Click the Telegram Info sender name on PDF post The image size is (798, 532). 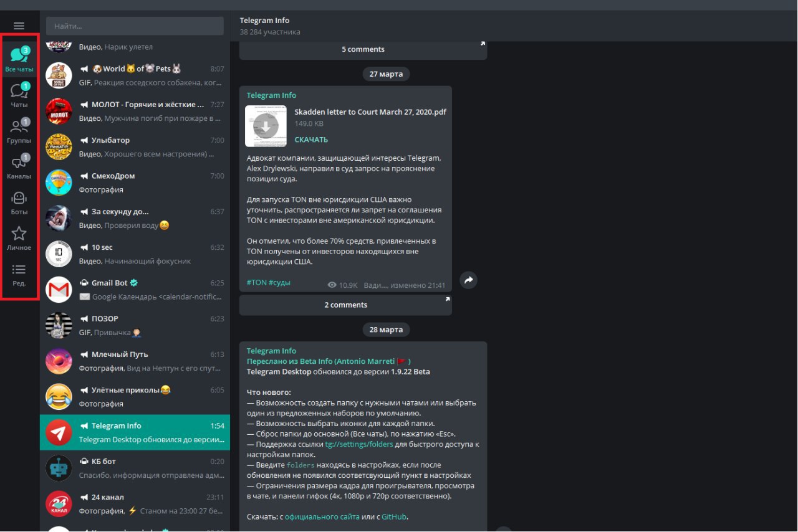[271, 95]
